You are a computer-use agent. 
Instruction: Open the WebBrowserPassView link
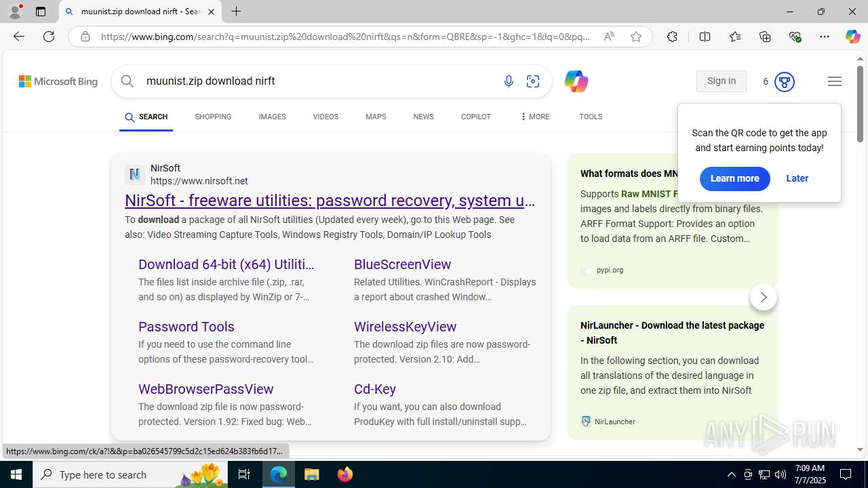pos(206,389)
